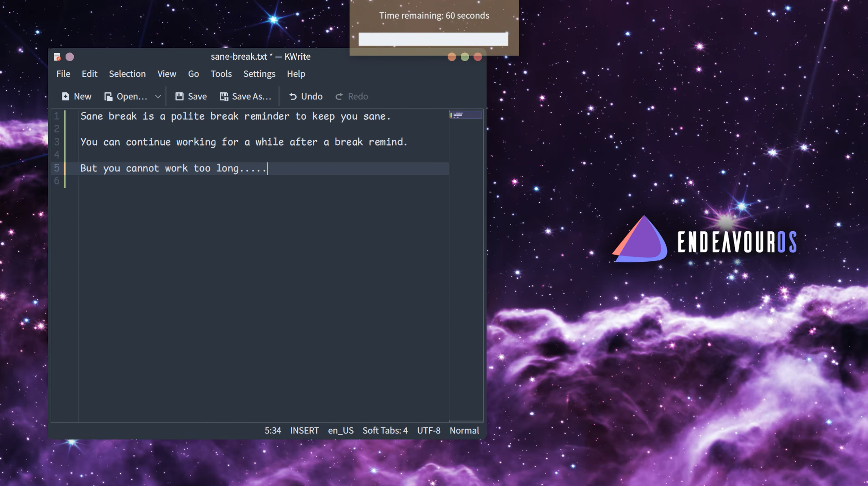Open the Selection menu
Screen dimensions: 868x486
(127, 74)
